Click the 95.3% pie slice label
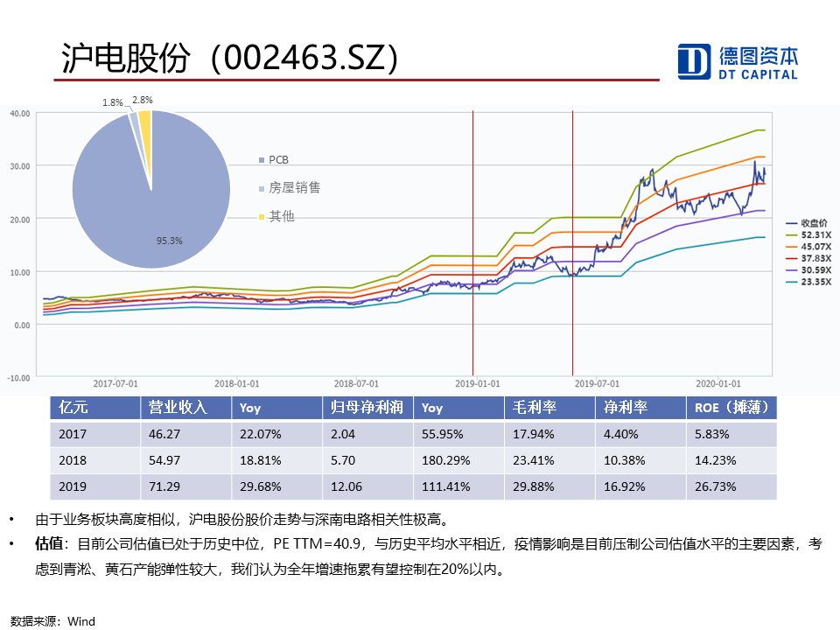 (169, 241)
